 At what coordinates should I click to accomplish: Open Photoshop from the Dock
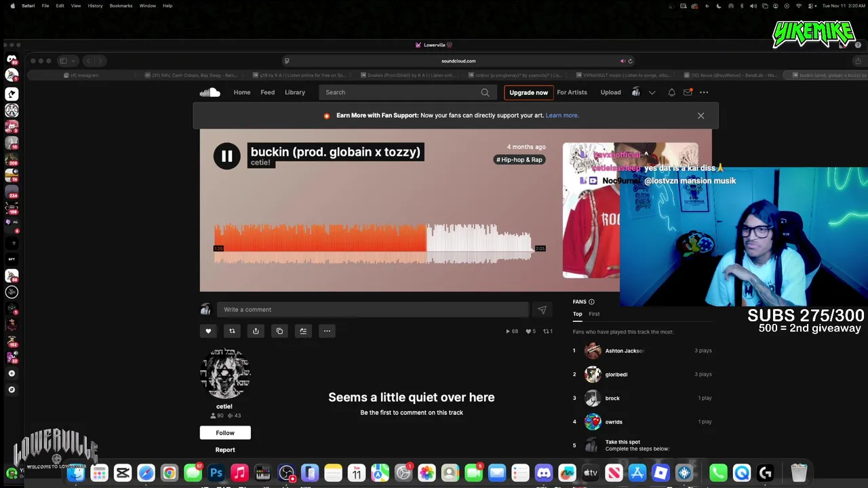(x=216, y=473)
